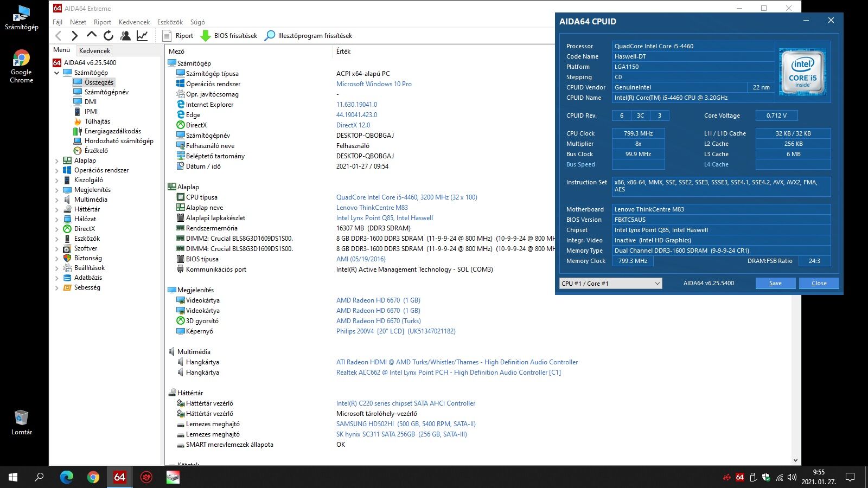Image resolution: width=868 pixels, height=488 pixels.
Task: Open the Eszközök menu
Action: pyautogui.click(x=170, y=22)
